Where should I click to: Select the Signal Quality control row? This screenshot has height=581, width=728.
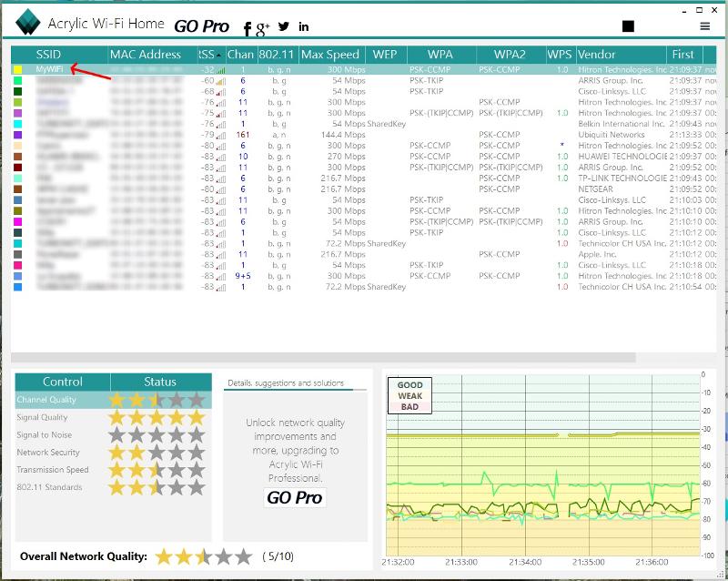[x=113, y=417]
